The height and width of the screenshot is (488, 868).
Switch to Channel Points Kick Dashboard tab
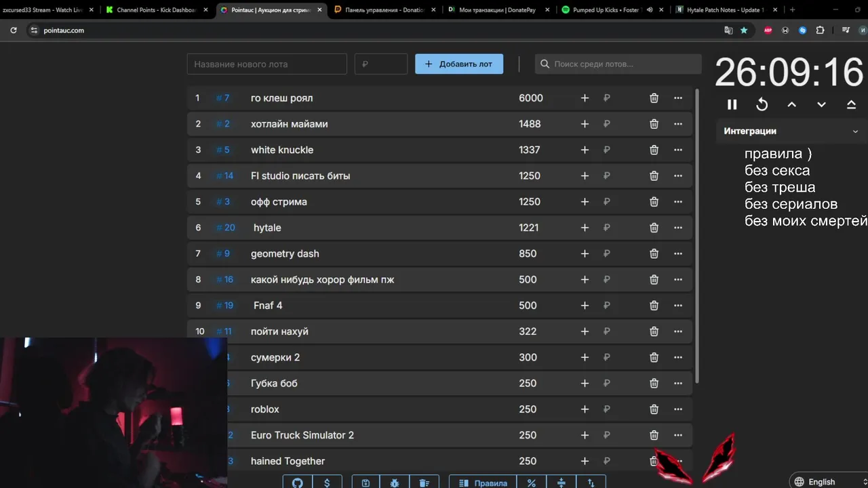[x=157, y=9]
